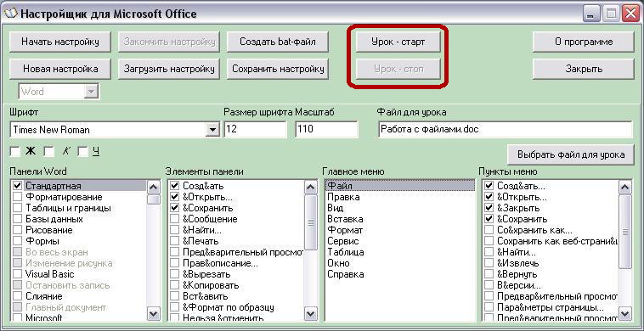Check the Форматирование panel checkbox
The image size is (644, 331).
[17, 197]
